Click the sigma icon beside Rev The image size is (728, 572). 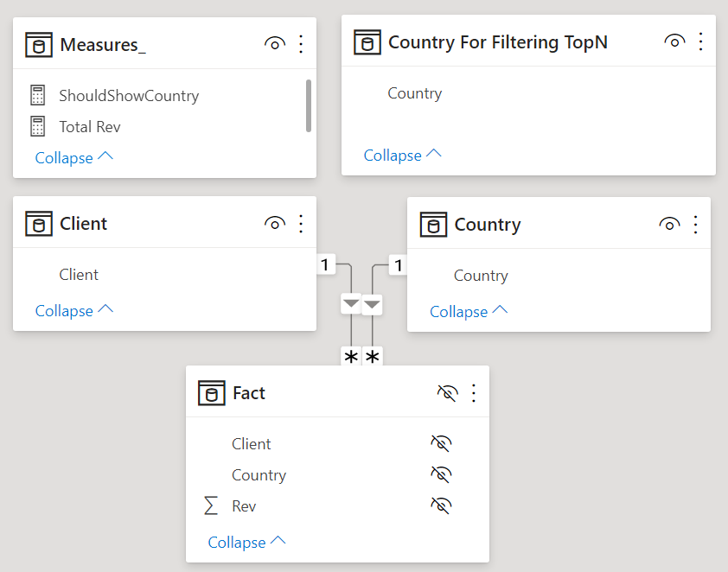(211, 505)
